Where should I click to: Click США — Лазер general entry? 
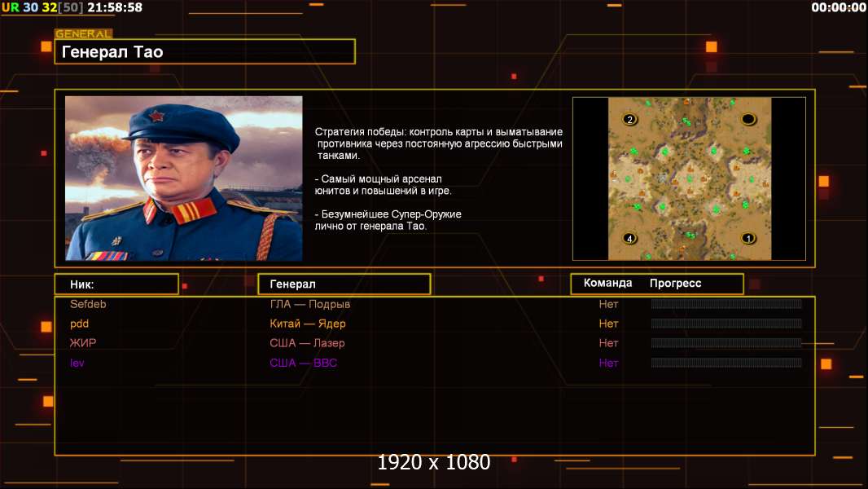(307, 343)
